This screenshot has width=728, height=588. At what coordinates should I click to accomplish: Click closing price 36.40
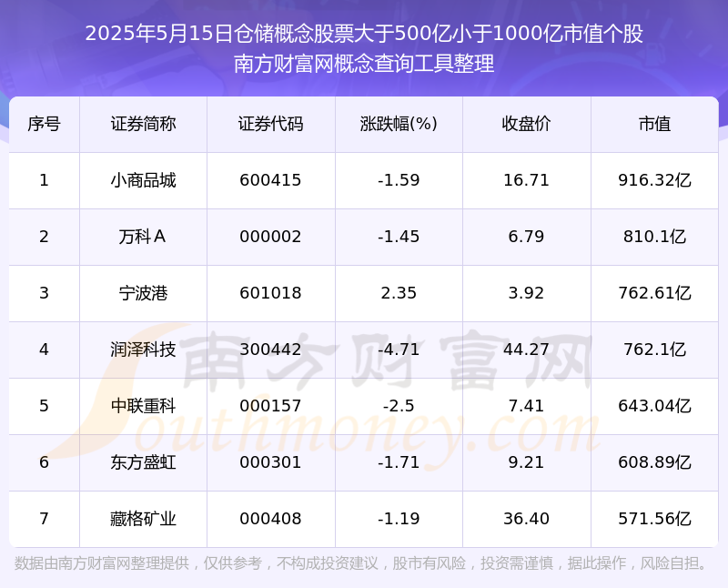(527, 519)
